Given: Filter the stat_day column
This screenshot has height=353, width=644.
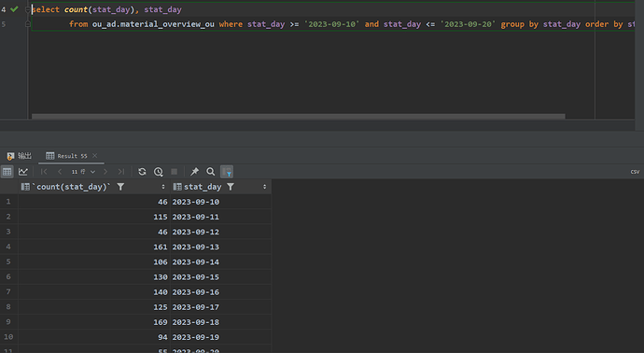Looking at the screenshot, I should pyautogui.click(x=231, y=187).
